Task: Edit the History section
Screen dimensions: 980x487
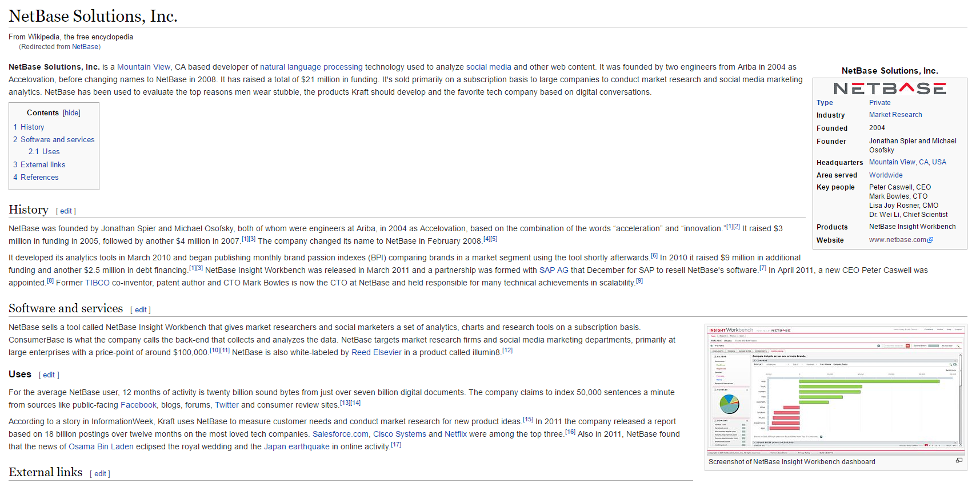Action: click(66, 211)
